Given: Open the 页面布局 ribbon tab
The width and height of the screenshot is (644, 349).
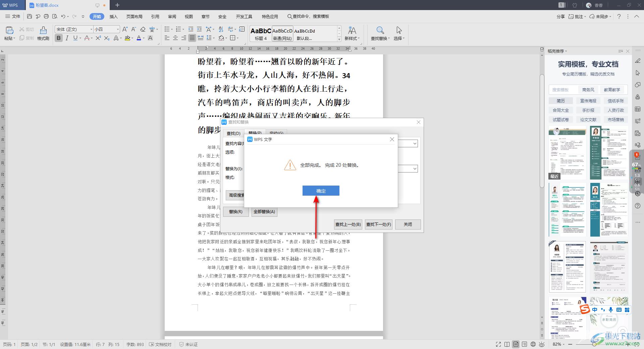Looking at the screenshot, I should (x=135, y=16).
